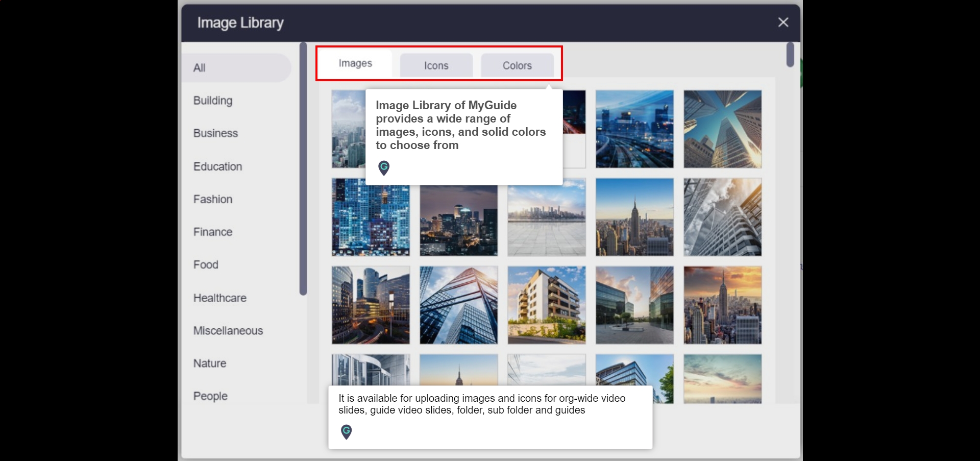This screenshot has width=980, height=461.
Task: Filter by the Fashion category
Action: click(213, 199)
